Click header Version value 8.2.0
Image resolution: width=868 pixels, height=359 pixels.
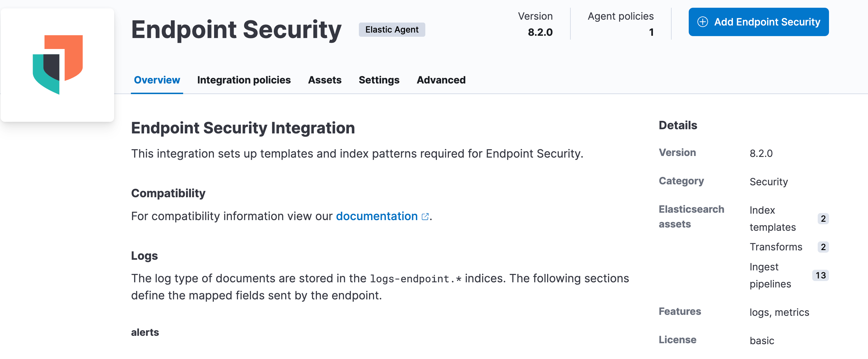point(540,32)
